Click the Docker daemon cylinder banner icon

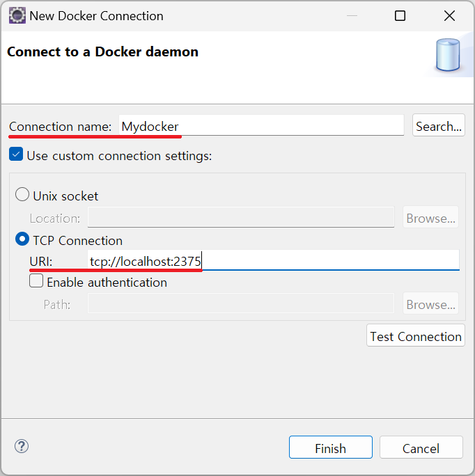pyautogui.click(x=448, y=56)
